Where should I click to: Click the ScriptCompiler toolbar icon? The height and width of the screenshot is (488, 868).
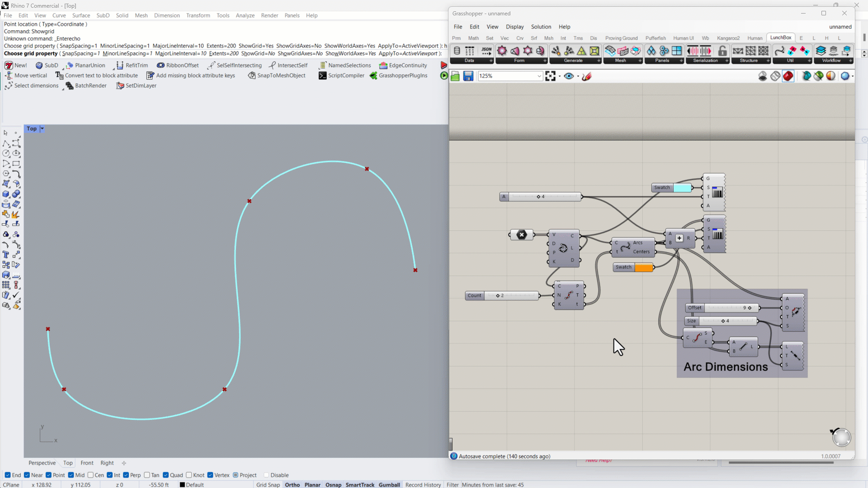322,75
